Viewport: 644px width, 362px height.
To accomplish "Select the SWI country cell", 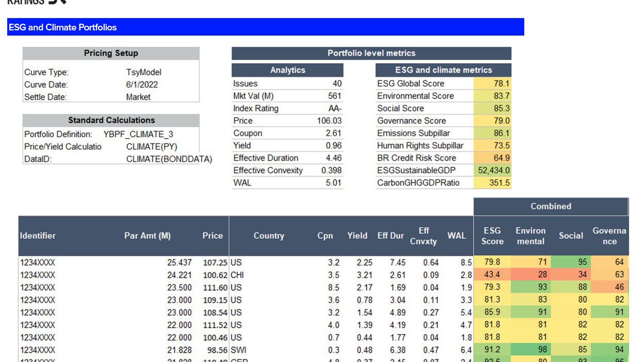I will (x=238, y=350).
